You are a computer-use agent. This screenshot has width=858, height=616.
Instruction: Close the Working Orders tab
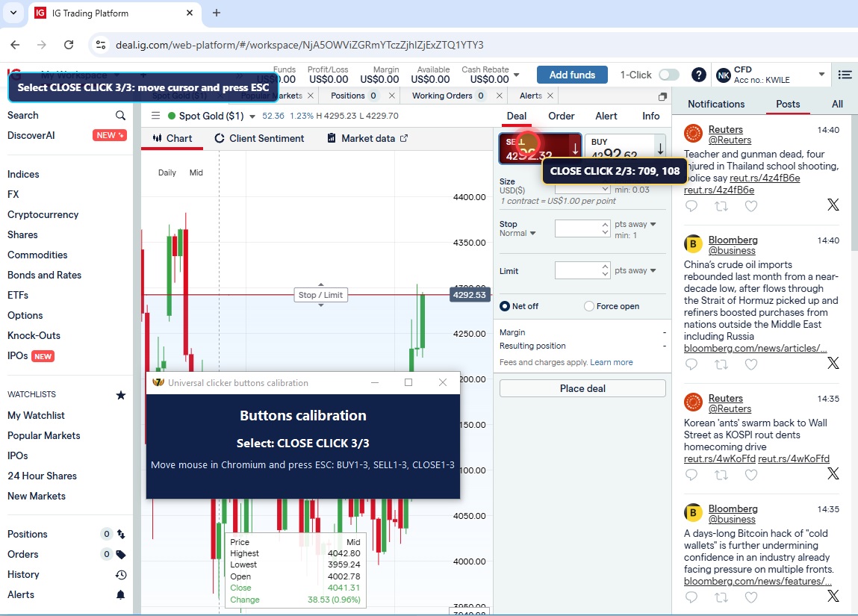499,96
